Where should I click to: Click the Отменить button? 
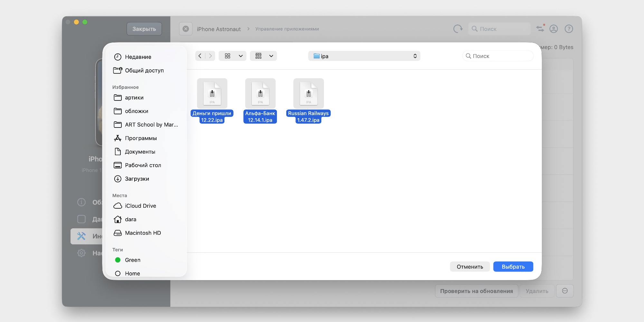(470, 267)
